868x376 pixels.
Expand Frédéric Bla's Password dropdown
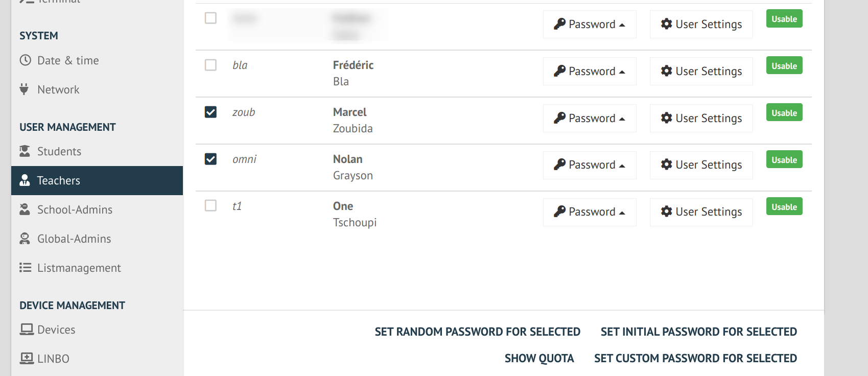[590, 71]
